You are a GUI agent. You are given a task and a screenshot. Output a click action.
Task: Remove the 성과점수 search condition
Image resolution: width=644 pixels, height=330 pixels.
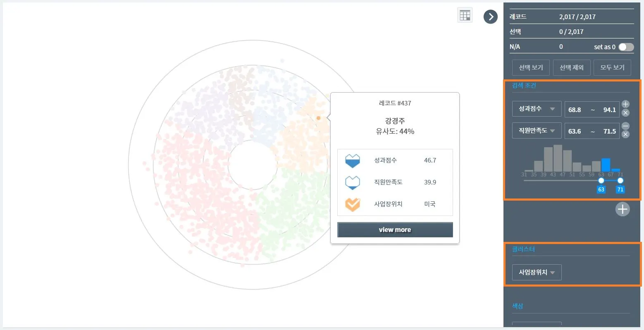625,113
